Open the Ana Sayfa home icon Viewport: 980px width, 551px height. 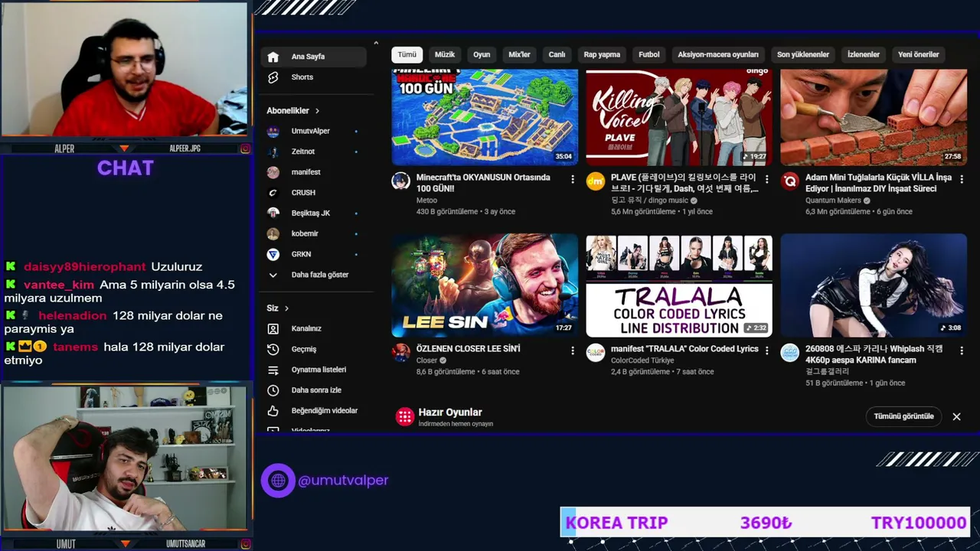273,57
